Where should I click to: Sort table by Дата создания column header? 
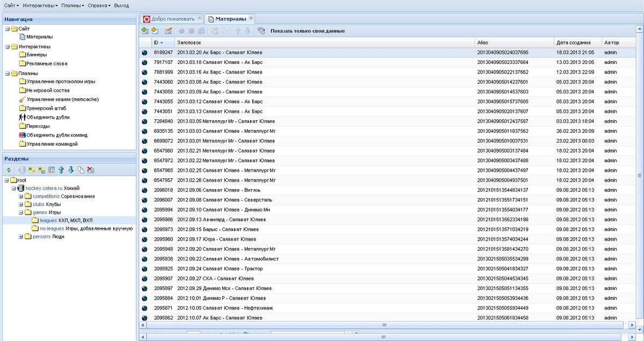click(573, 42)
